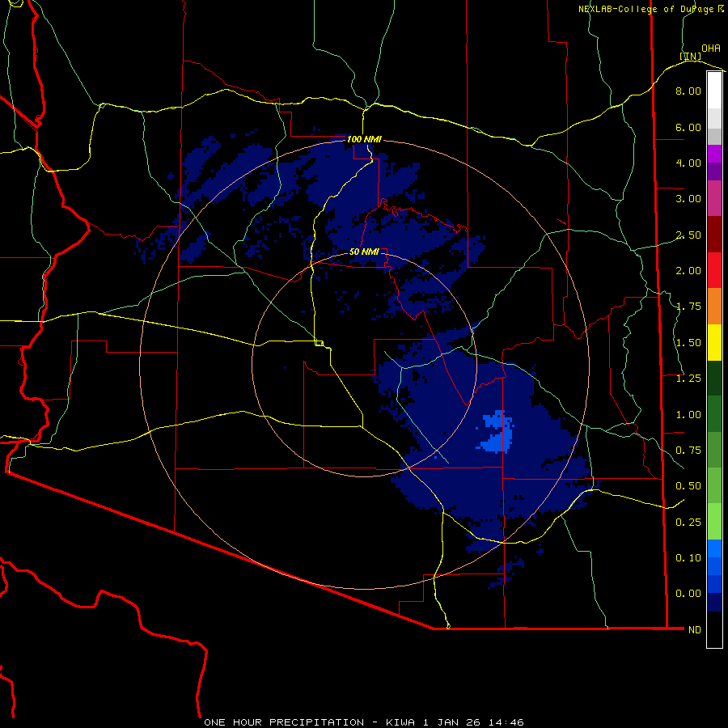Viewport: 728px width, 728px height.
Task: Click the 1.25 legend value
Action: click(x=688, y=379)
